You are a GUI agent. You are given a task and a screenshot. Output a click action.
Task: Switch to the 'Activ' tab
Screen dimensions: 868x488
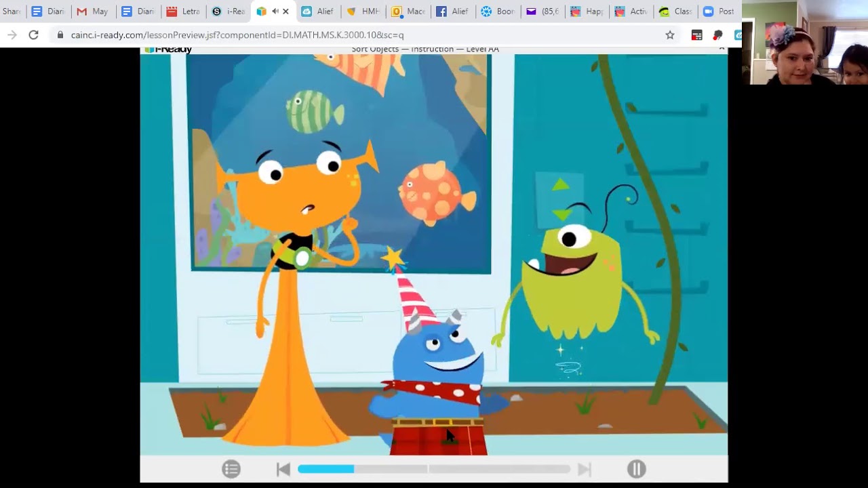pos(631,12)
